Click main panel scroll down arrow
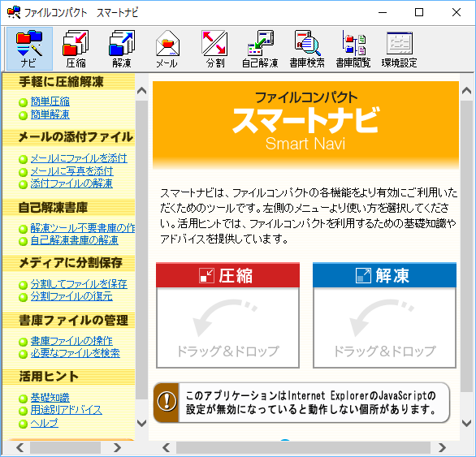Viewport: 476px width, 457px height. point(466,423)
